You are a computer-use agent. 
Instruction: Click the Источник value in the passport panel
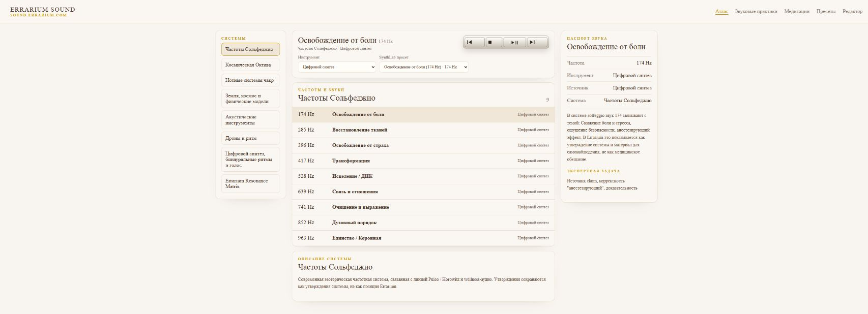[x=632, y=88]
